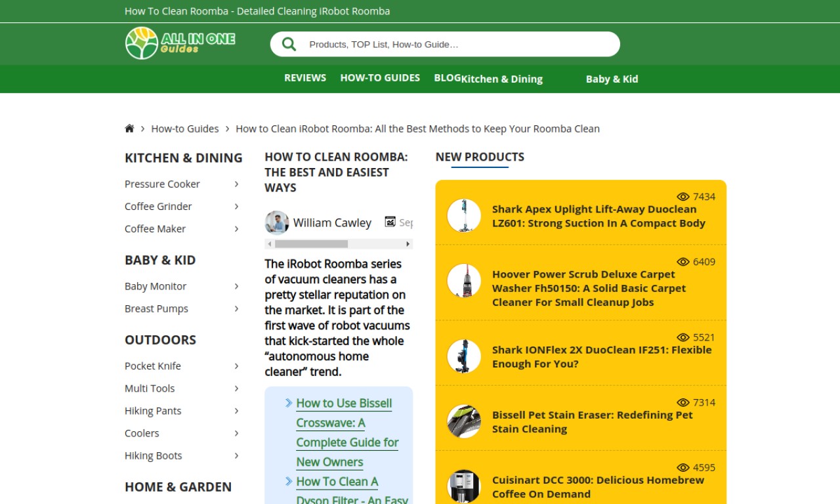The width and height of the screenshot is (840, 504).
Task: Open How to Use Bissell Crosswave guide
Action: point(347,432)
